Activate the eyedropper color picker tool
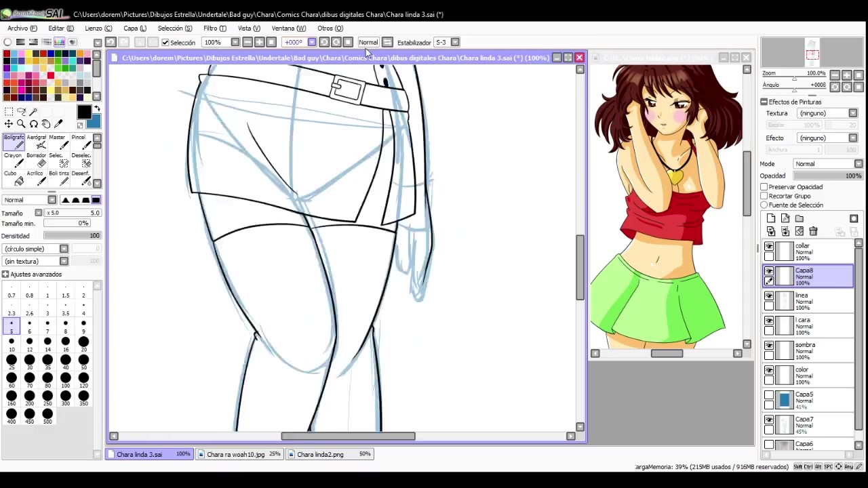This screenshot has width=868, height=488. pos(58,124)
